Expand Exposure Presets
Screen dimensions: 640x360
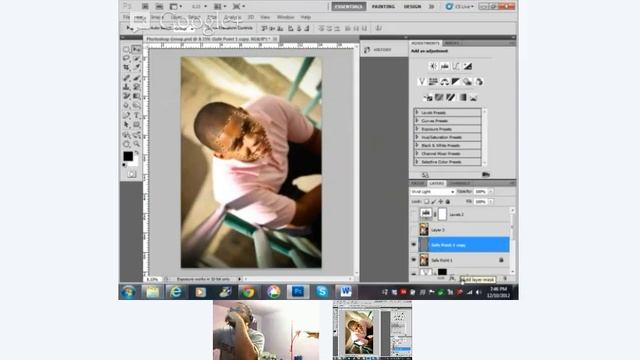click(417, 129)
